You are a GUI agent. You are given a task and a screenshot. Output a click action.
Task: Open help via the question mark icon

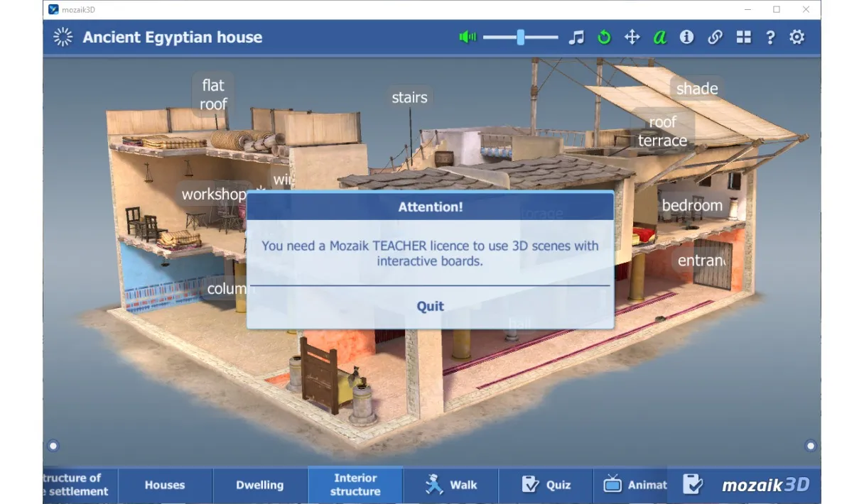pyautogui.click(x=770, y=38)
